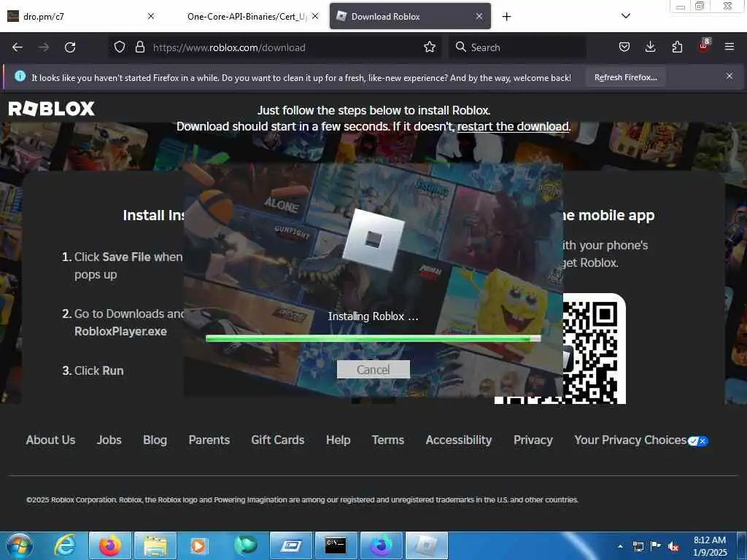Cancel the Roblox installation
Screen dimensions: 747x560
coord(373,370)
